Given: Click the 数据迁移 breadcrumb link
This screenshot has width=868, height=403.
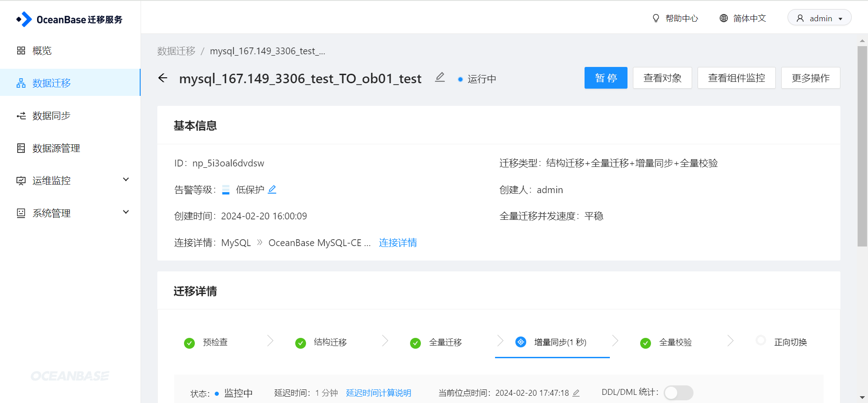Looking at the screenshot, I should tap(176, 51).
